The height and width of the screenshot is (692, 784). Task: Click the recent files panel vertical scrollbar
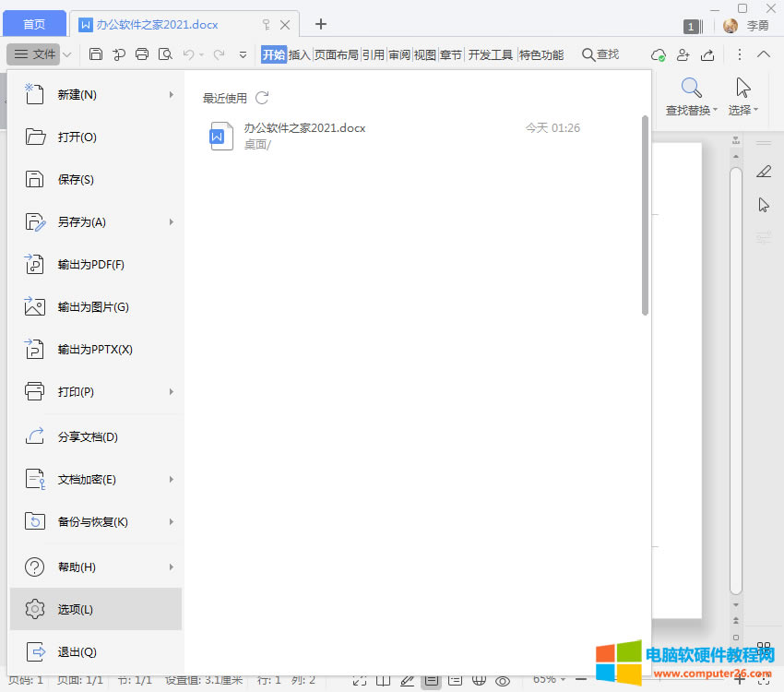pyautogui.click(x=645, y=214)
